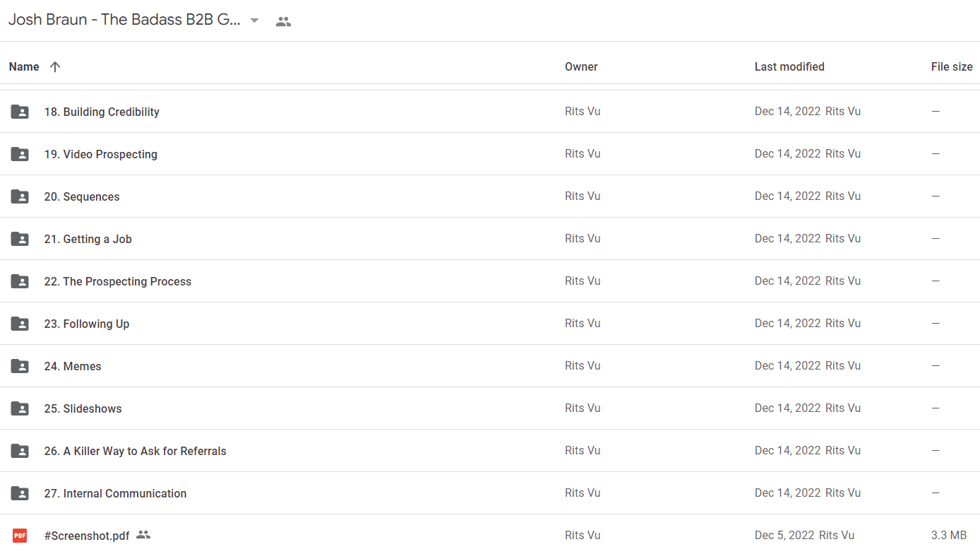Screen dimensions: 980x554
Task: Select the 27. Internal Communication folder name
Action: pos(115,493)
